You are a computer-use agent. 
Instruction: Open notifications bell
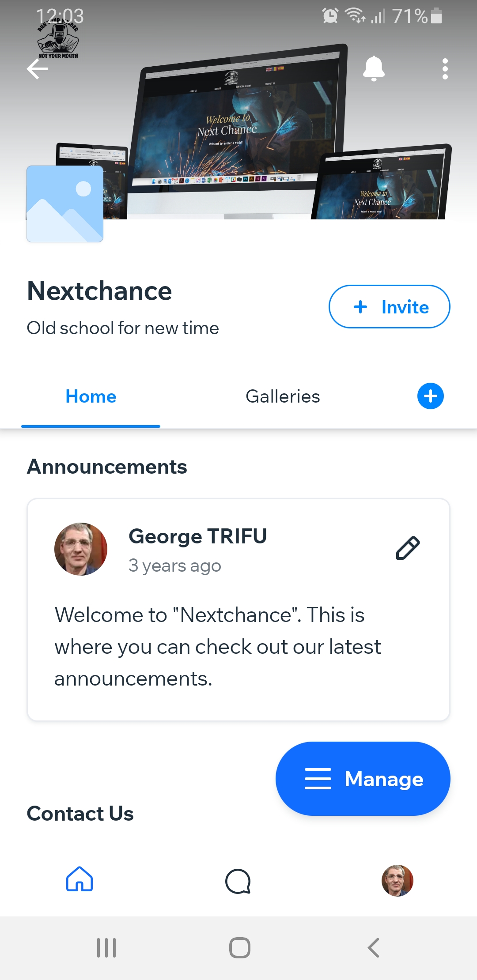coord(374,69)
